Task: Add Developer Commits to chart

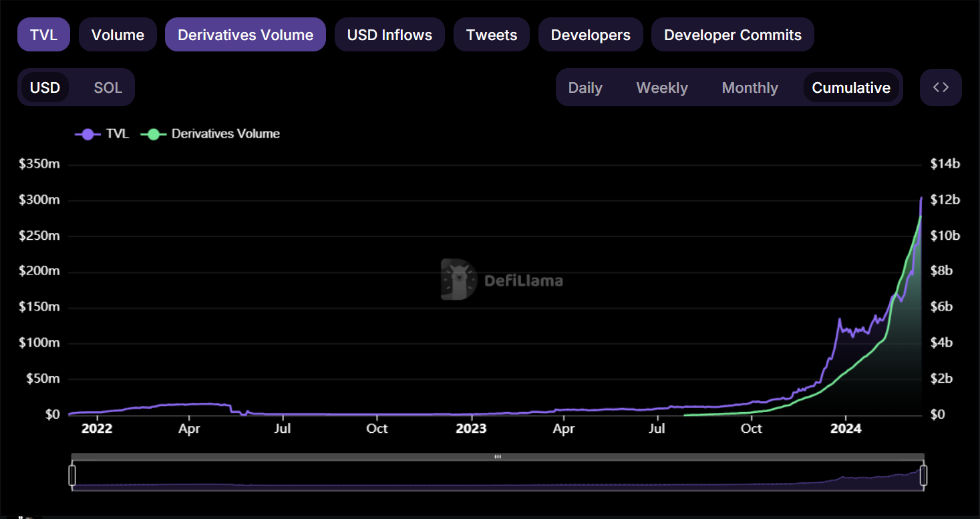Action: [732, 35]
